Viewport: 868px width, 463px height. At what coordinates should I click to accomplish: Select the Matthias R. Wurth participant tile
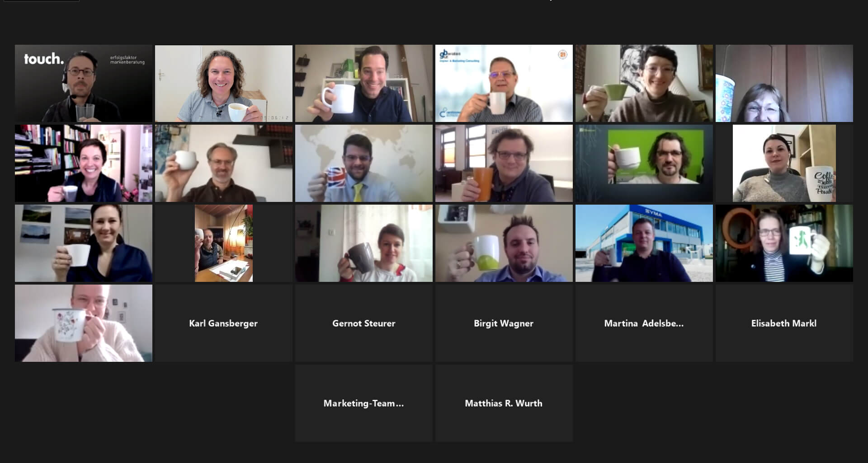click(504, 403)
